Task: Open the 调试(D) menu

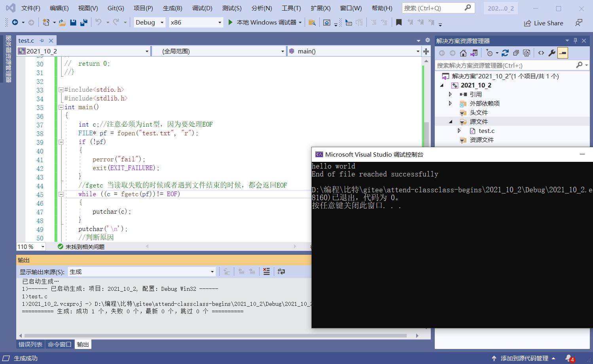Action: [x=202, y=8]
